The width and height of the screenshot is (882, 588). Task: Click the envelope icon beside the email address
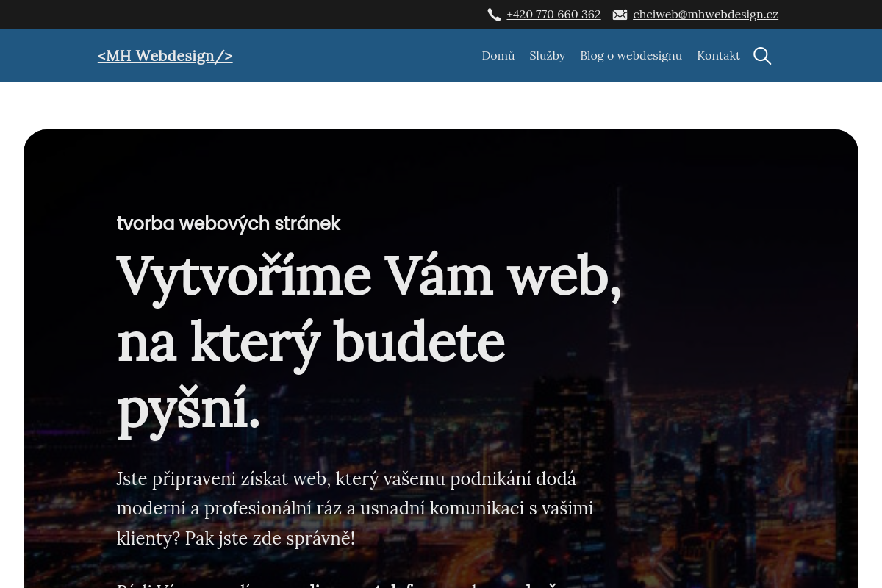620,15
